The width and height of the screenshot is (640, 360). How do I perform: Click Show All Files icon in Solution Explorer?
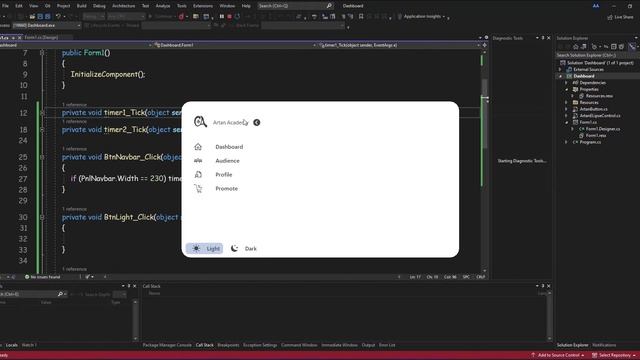pyautogui.click(x=621, y=47)
